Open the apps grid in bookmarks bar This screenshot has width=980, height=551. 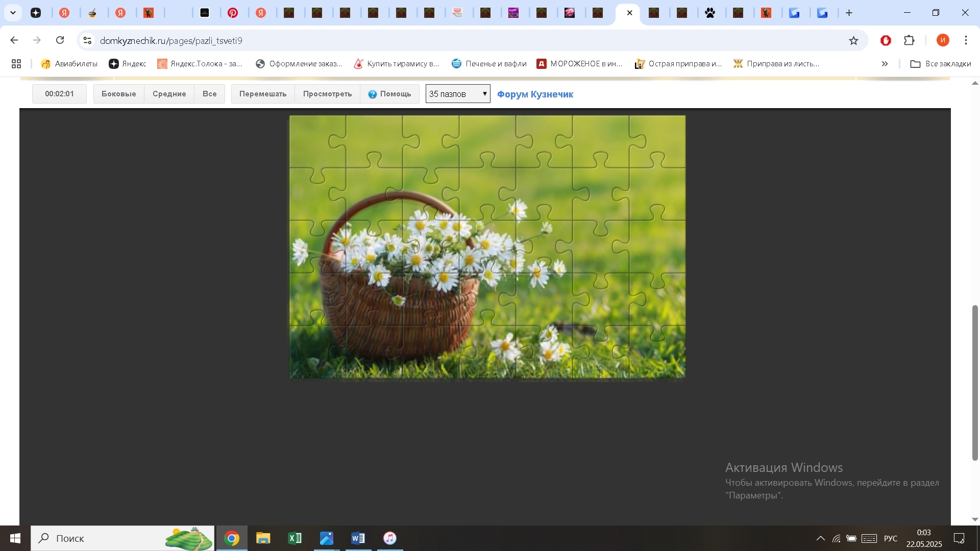(16, 64)
